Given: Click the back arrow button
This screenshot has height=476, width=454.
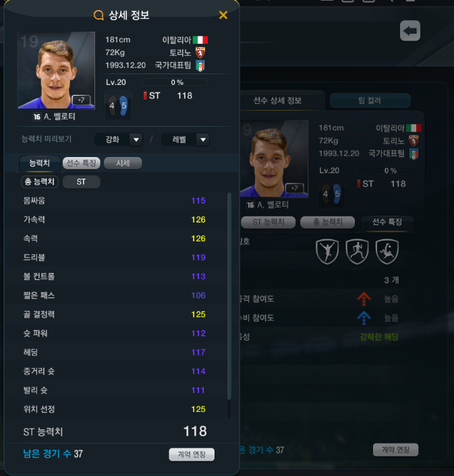Looking at the screenshot, I should pyautogui.click(x=410, y=30).
